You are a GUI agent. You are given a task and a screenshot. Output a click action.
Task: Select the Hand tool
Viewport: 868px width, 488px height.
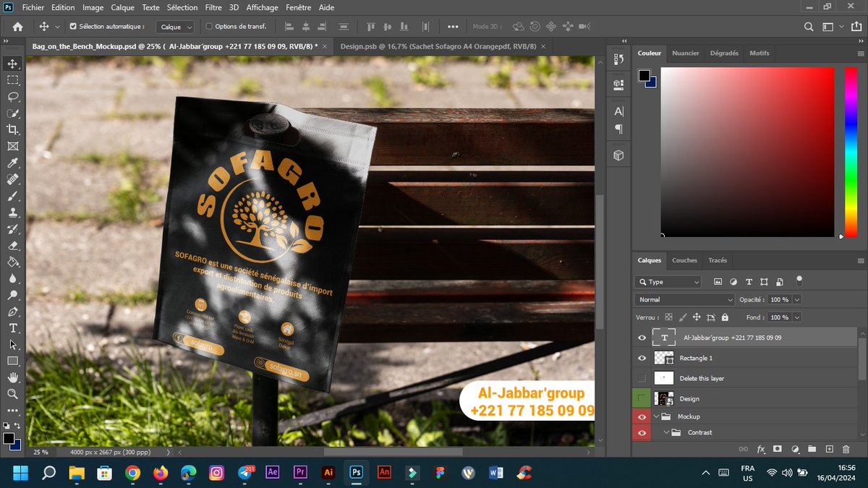[x=13, y=377]
